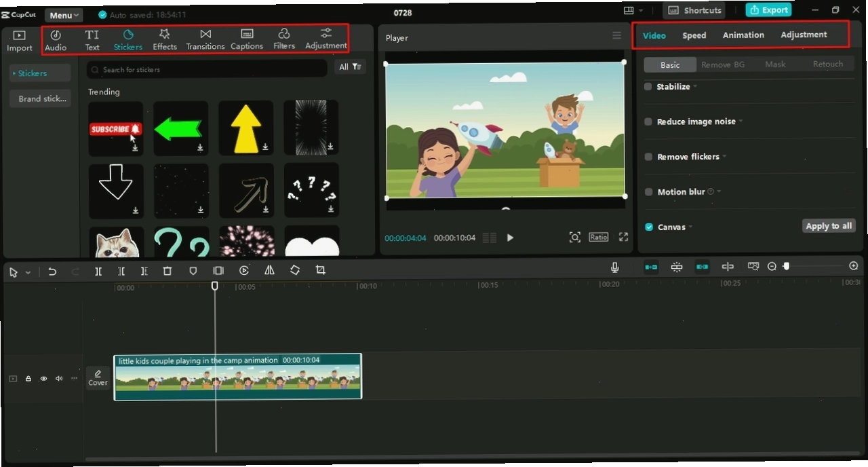
Task: Zoom out on the timeline
Action: (772, 267)
